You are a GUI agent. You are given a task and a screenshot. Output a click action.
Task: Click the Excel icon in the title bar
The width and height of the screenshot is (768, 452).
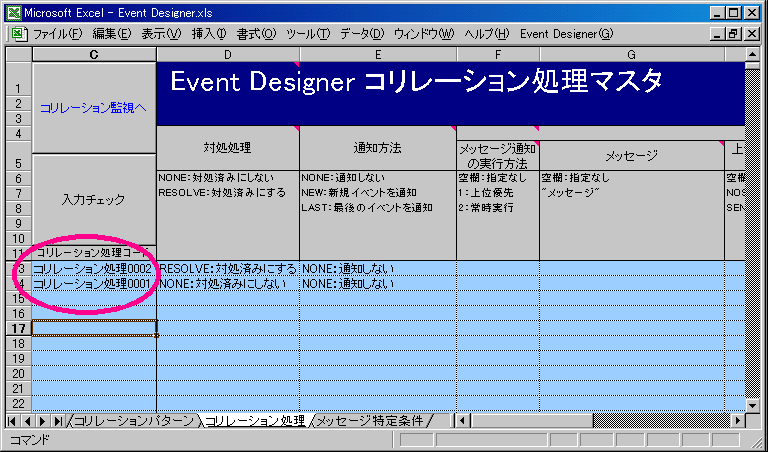14,13
